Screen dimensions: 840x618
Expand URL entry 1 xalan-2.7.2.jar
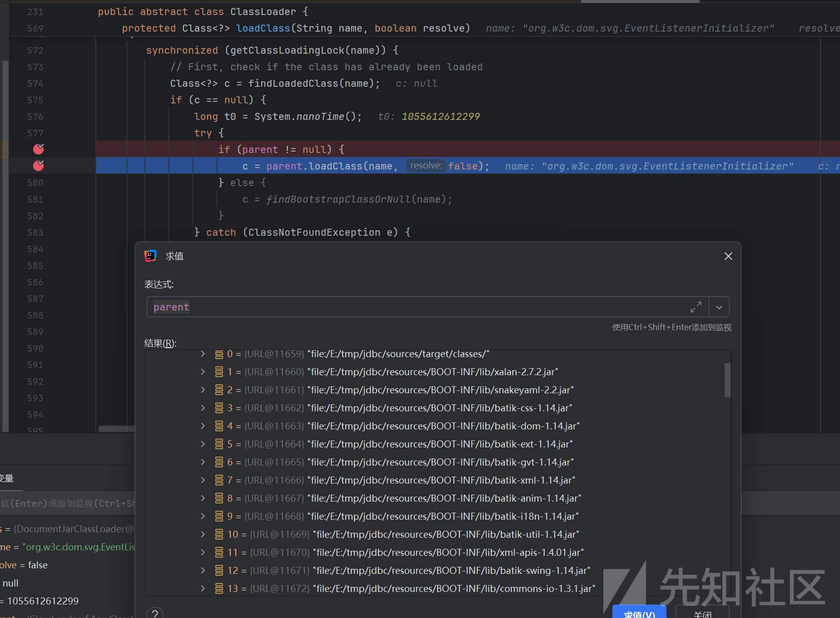coord(203,372)
